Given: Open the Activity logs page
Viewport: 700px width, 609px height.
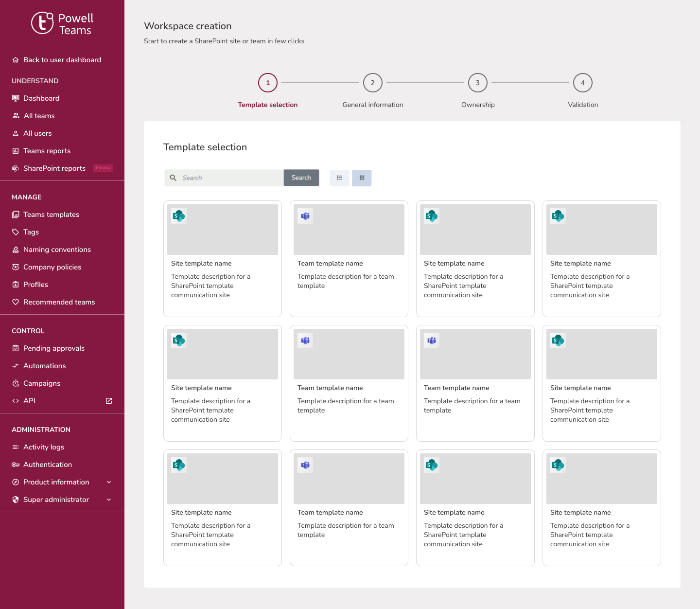Looking at the screenshot, I should click(44, 447).
